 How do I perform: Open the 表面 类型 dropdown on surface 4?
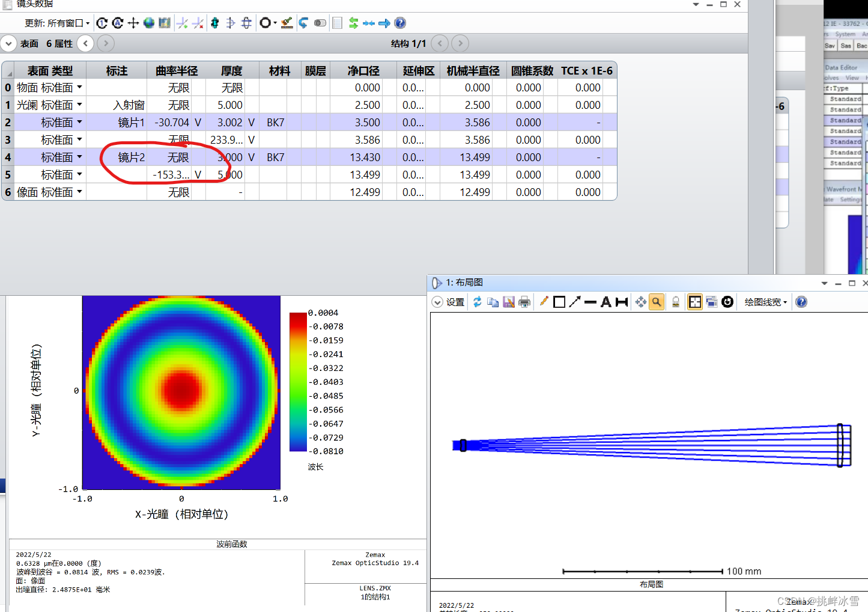[79, 157]
